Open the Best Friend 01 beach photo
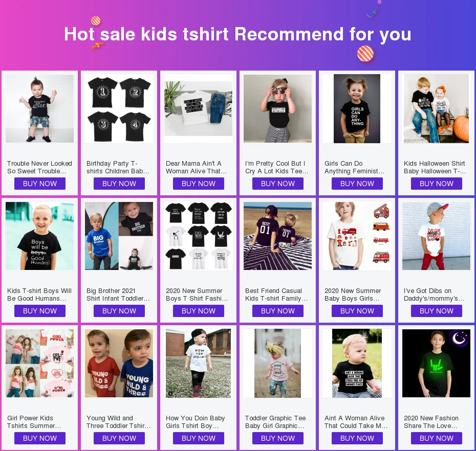476x451 pixels. (278, 236)
